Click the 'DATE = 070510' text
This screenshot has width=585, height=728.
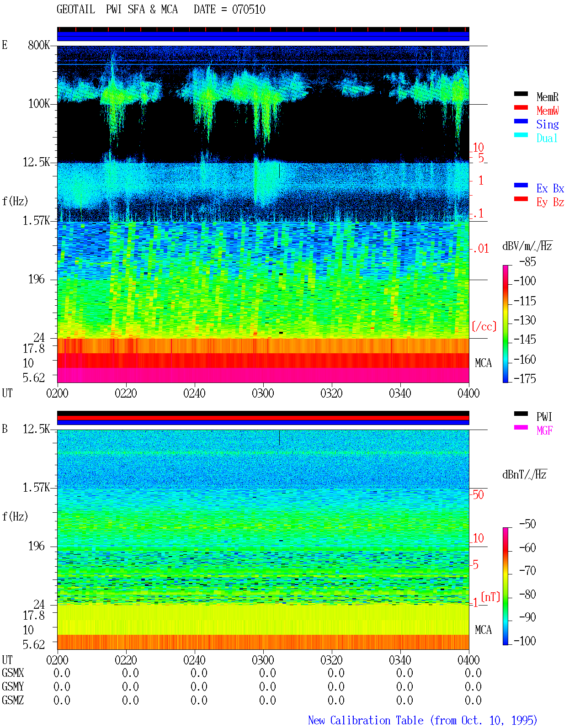point(229,10)
